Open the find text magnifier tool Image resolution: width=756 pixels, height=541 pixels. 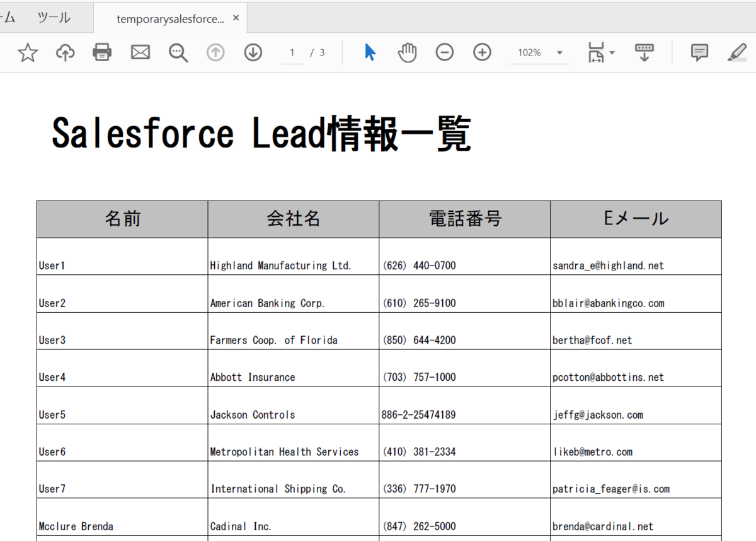[x=178, y=53]
